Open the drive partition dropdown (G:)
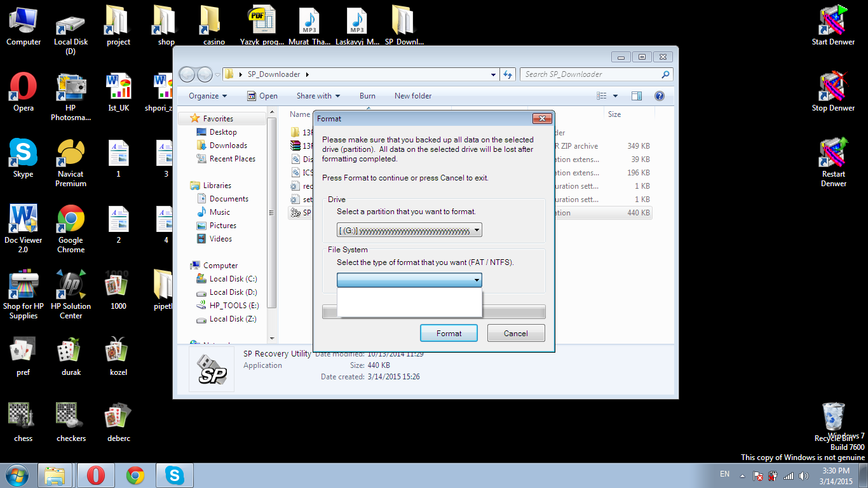Image resolution: width=868 pixels, height=488 pixels. click(x=409, y=231)
